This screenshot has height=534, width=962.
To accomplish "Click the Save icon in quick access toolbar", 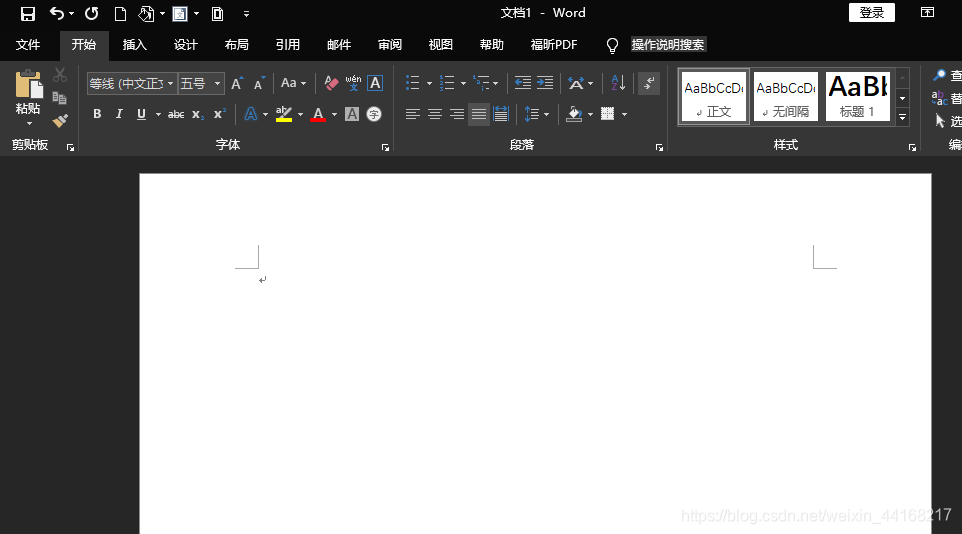I will coord(28,14).
